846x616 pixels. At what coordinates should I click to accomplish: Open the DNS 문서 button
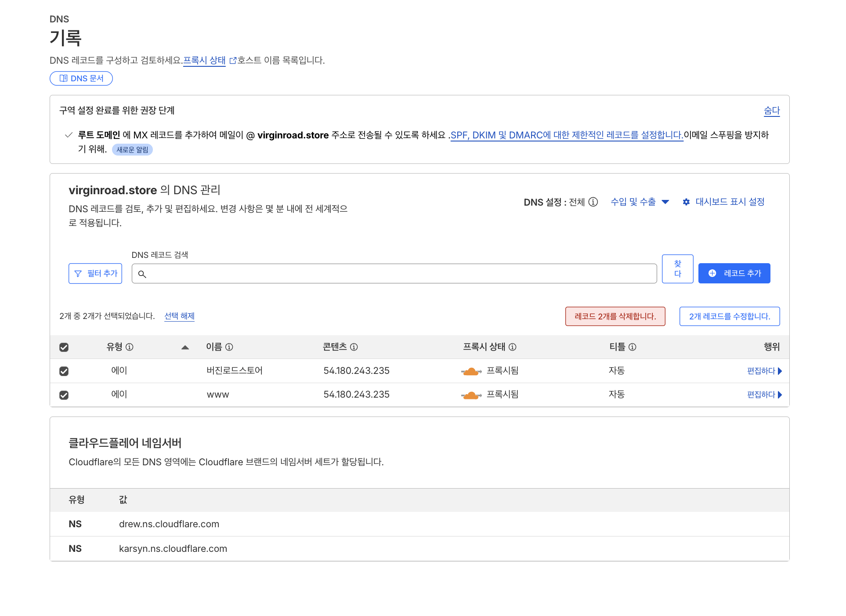click(x=81, y=78)
